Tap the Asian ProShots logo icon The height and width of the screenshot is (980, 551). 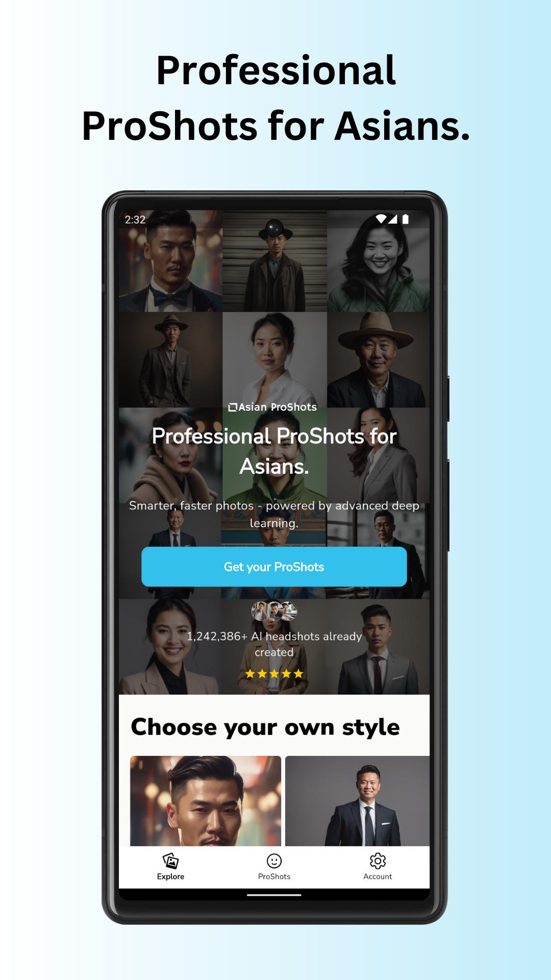[233, 407]
